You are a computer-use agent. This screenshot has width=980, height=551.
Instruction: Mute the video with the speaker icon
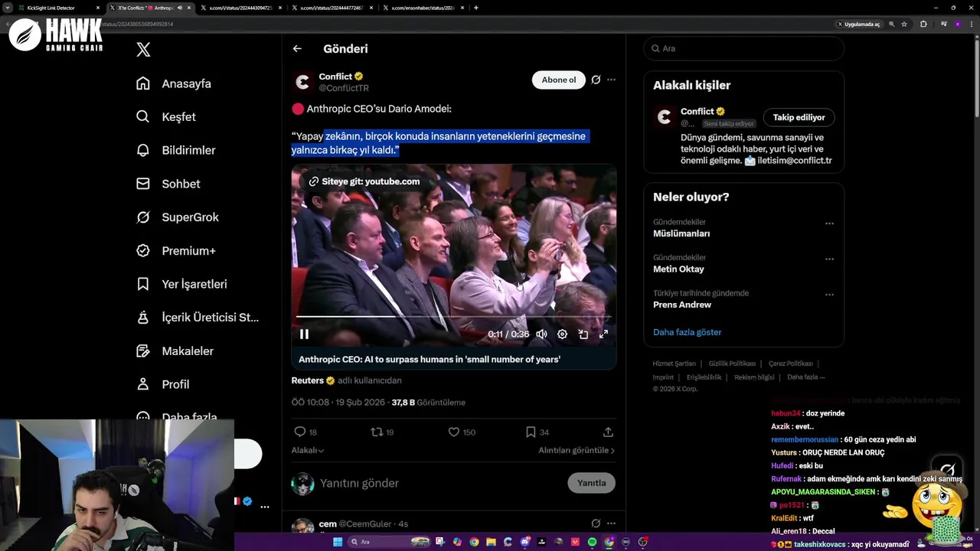pyautogui.click(x=541, y=334)
